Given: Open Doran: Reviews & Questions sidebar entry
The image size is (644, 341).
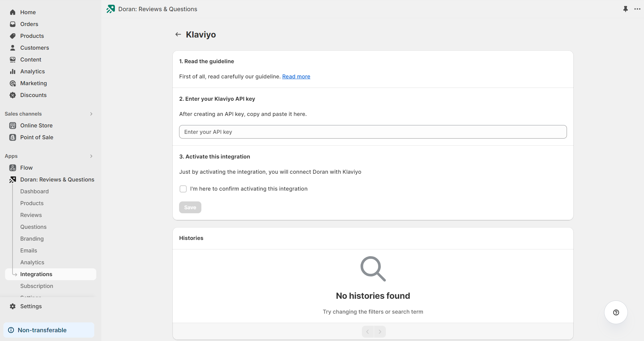Looking at the screenshot, I should [x=57, y=179].
